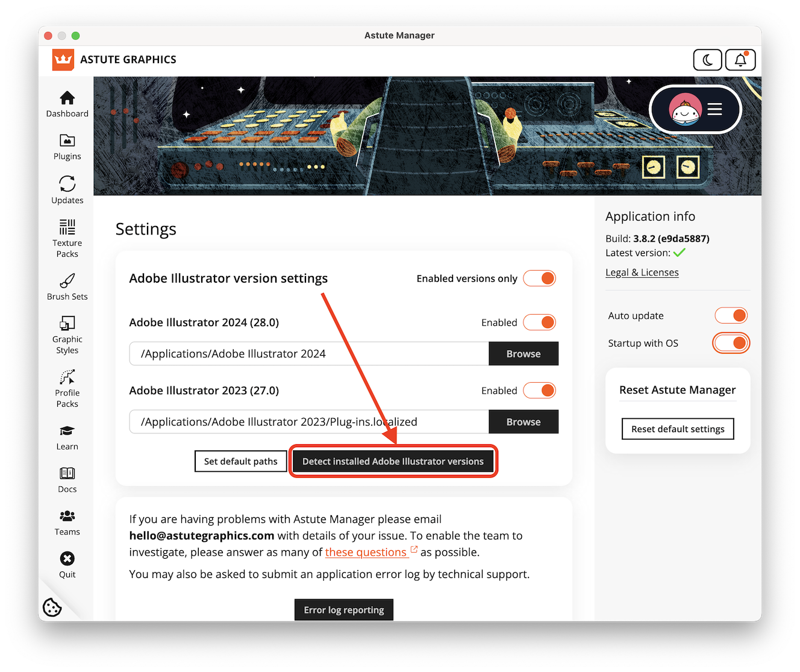Expand the user avatar hamburger menu

tap(696, 109)
